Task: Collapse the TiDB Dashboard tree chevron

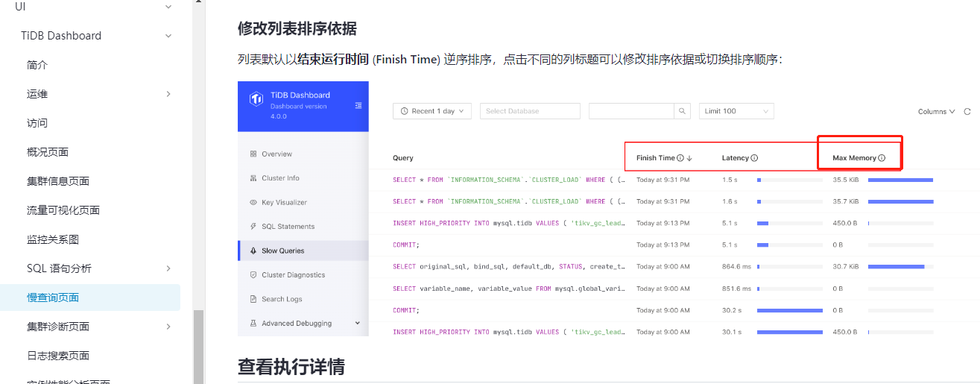Action: [x=168, y=36]
